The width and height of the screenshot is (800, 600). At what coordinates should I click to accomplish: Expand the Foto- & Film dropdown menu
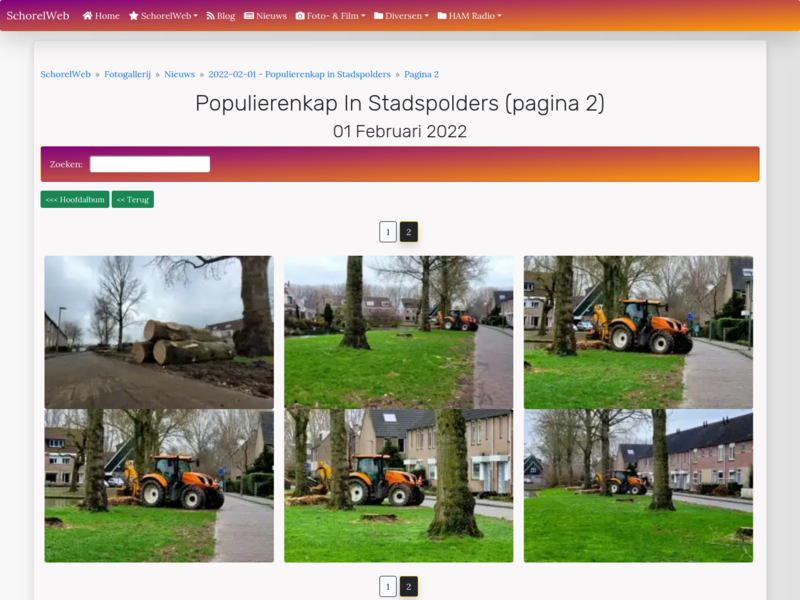[331, 16]
